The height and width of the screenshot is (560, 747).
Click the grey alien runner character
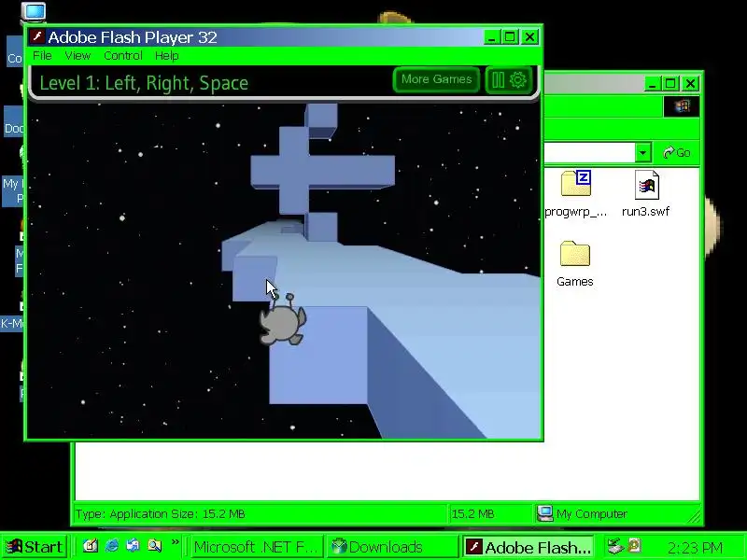[x=283, y=320]
